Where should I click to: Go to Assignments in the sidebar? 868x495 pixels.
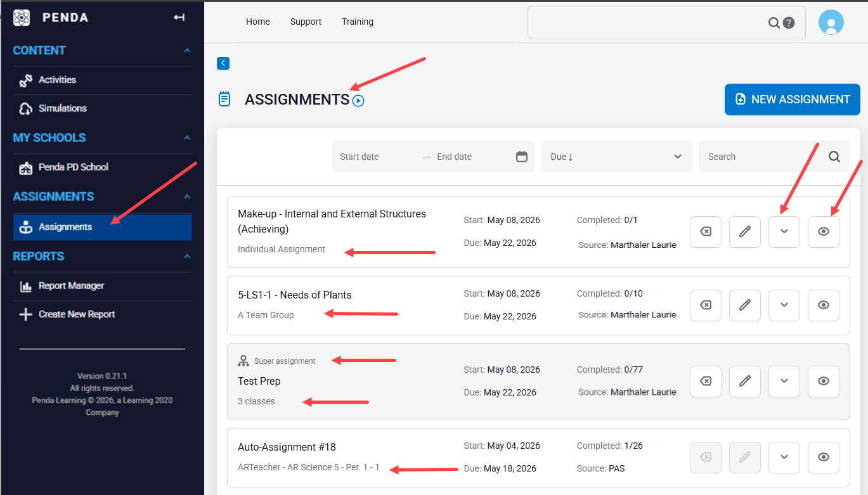102,227
